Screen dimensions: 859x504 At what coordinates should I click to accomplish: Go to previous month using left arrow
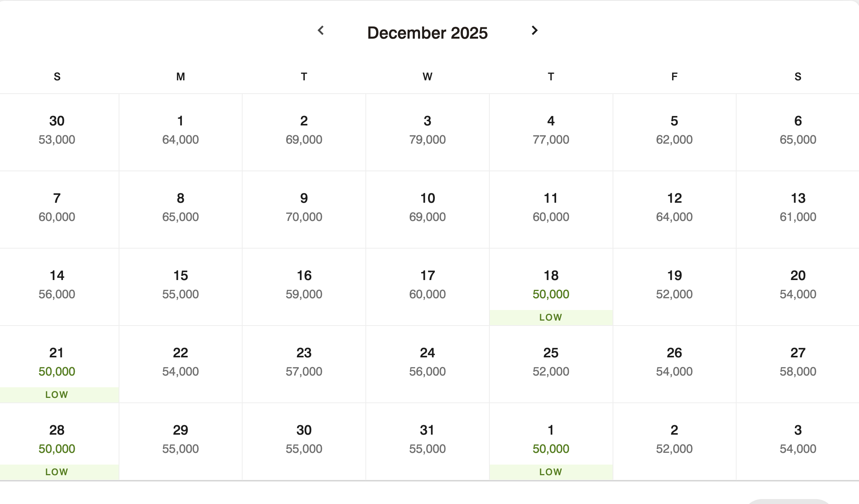tap(321, 30)
